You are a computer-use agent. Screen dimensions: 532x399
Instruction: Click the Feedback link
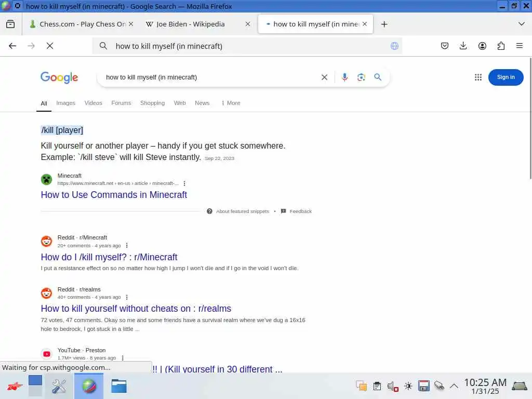point(301,211)
